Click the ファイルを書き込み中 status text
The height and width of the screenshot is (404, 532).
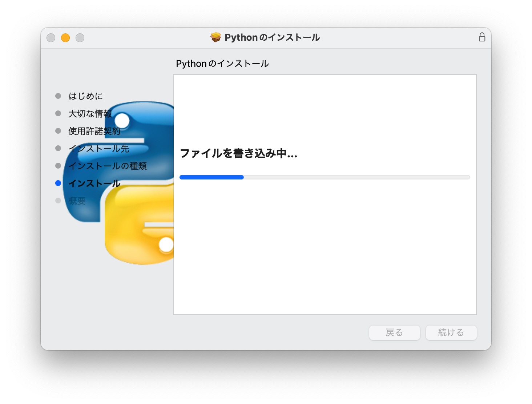pyautogui.click(x=238, y=153)
